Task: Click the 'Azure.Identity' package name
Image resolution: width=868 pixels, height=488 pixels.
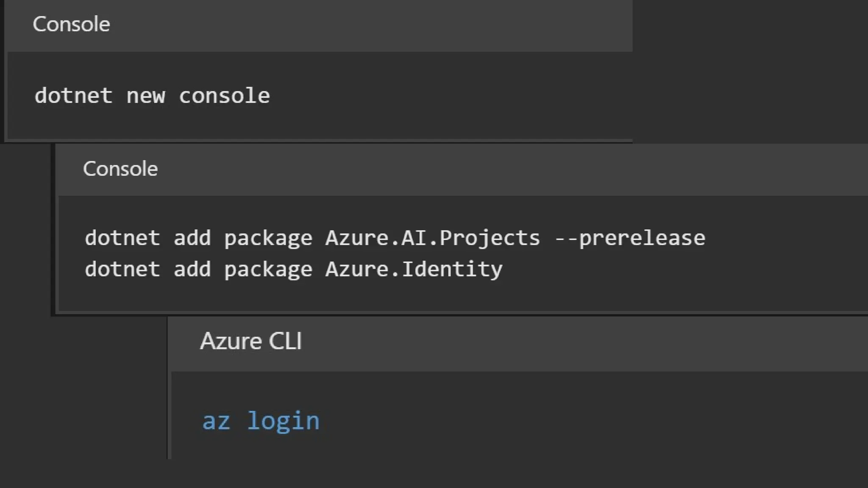Action: [x=414, y=269]
